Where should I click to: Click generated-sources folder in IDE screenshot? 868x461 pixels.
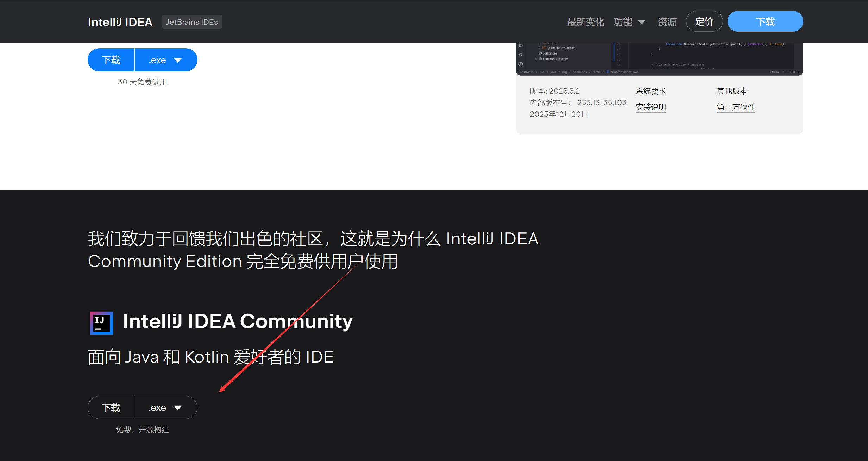[561, 48]
